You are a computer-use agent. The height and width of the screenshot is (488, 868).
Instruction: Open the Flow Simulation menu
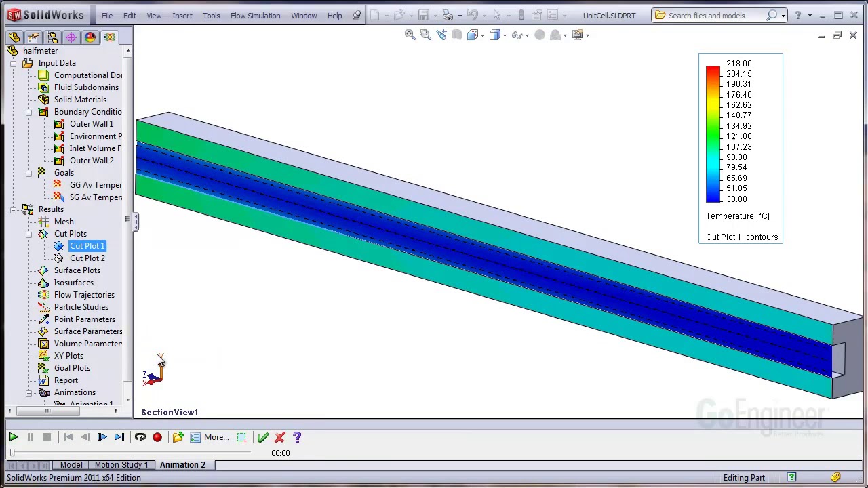click(x=255, y=16)
